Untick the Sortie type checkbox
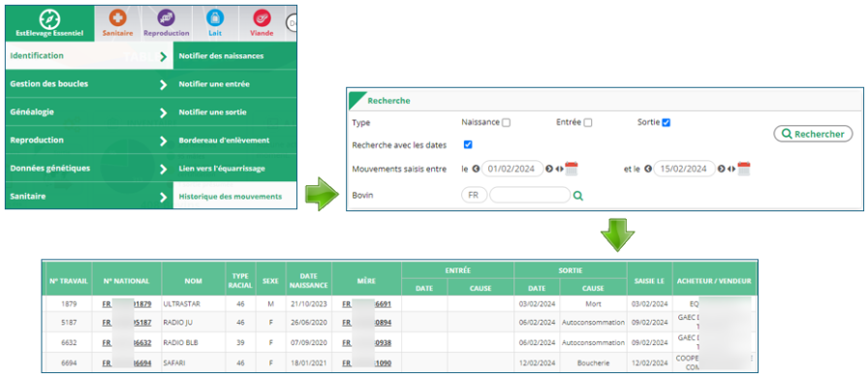This screenshot has width=868, height=376. click(x=666, y=122)
